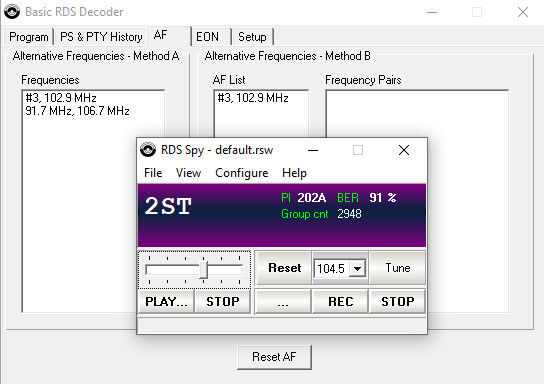
Task: Click the Basic RDS Decoder title icon
Action: [12, 11]
